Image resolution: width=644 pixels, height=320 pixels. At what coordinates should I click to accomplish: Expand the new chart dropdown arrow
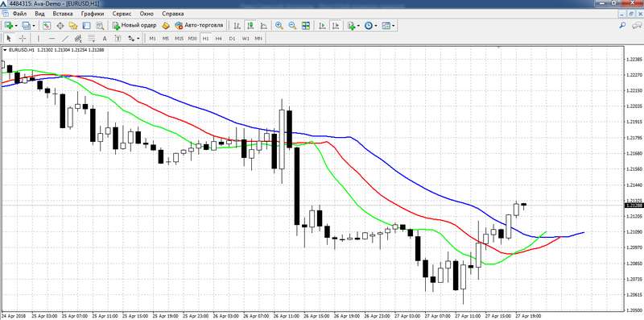coord(16,26)
